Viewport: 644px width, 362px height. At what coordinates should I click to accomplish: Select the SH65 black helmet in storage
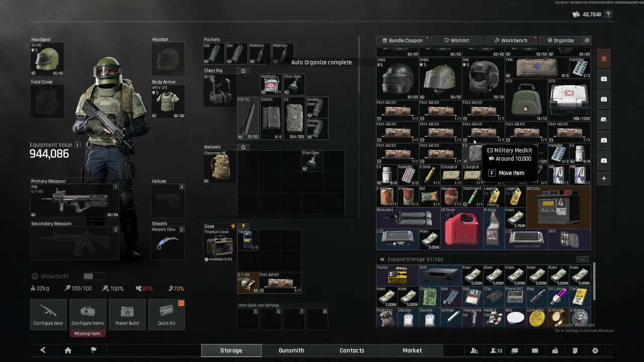(x=397, y=78)
